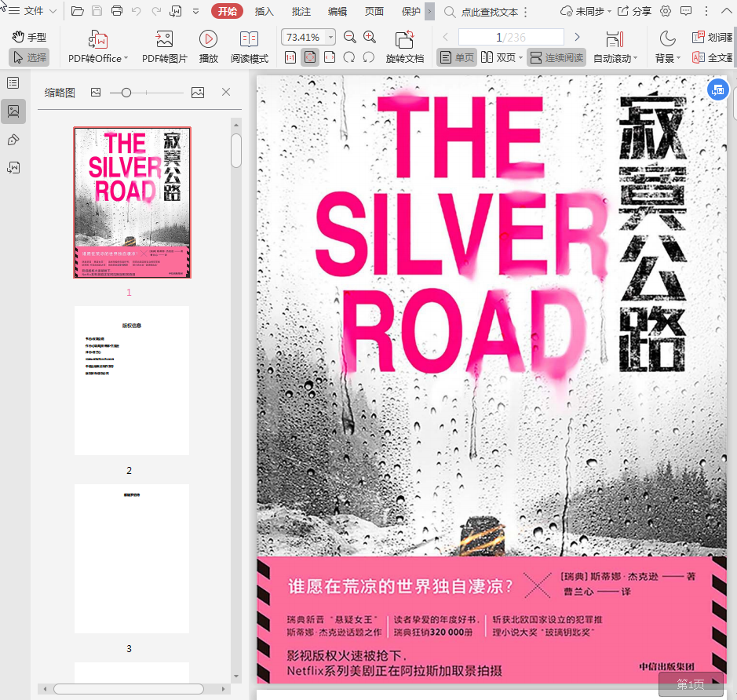Go to the previous page arrow
Screen dimensions: 737x700
pos(446,37)
